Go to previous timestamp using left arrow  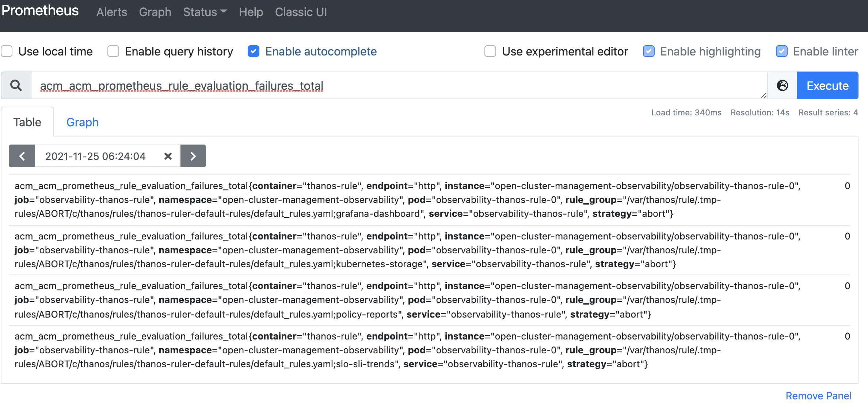[x=22, y=156]
